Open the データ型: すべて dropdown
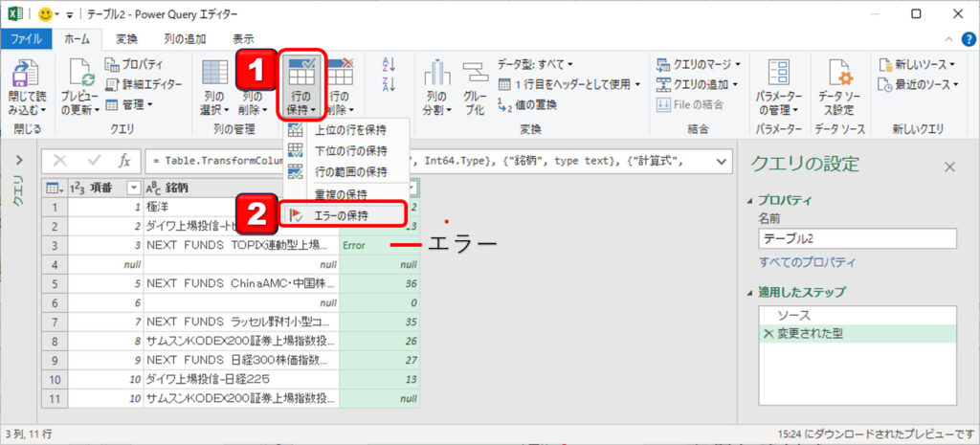The width and height of the screenshot is (980, 445). 536,64
